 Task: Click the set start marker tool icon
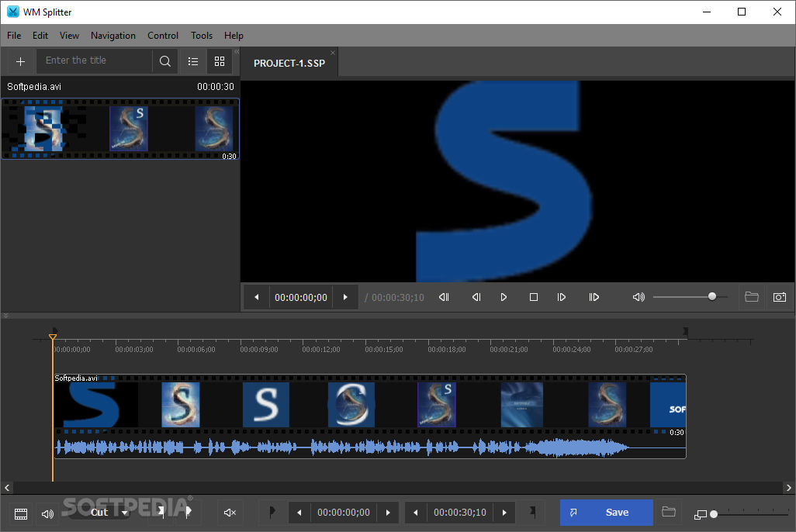(x=161, y=512)
